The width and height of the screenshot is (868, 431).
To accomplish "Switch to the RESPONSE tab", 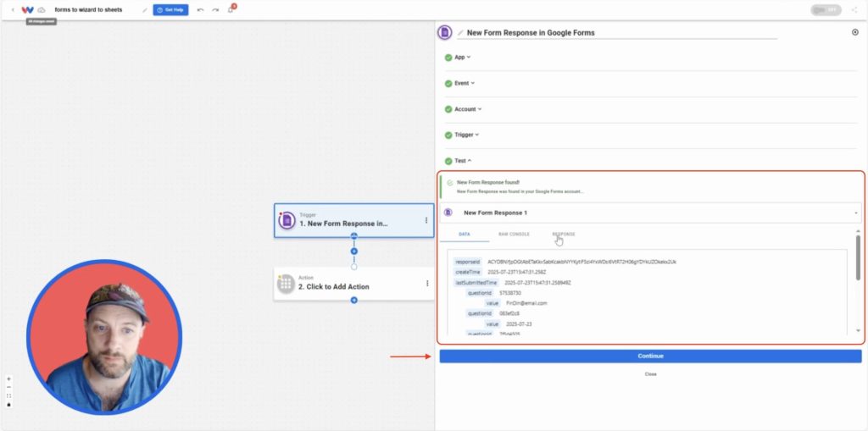I will point(564,234).
